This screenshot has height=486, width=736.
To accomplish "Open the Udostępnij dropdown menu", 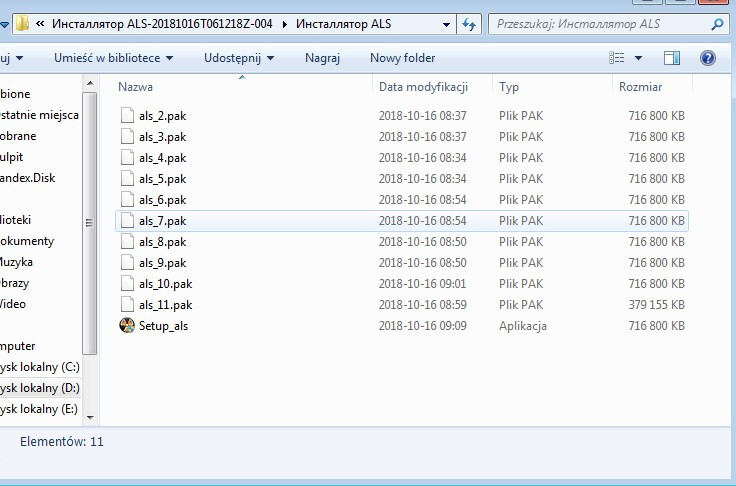I will click(239, 58).
